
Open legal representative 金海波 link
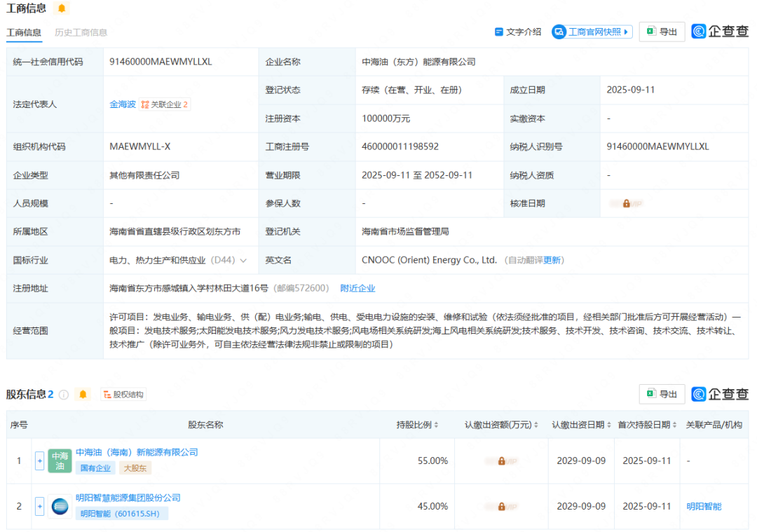[x=122, y=104]
